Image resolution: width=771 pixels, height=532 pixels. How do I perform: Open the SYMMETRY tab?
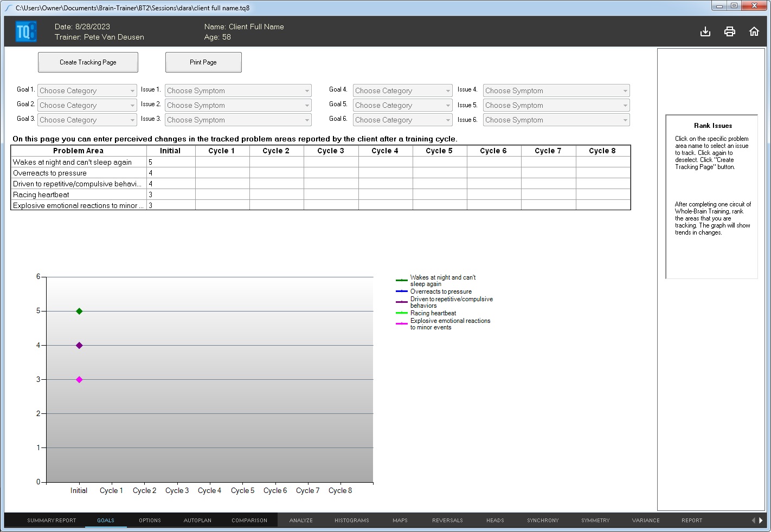pos(595,520)
